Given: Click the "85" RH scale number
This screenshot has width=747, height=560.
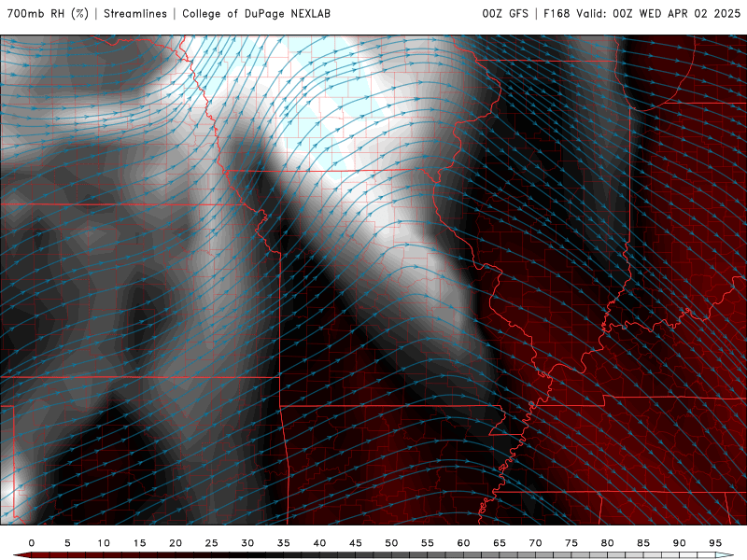Looking at the screenshot, I should [643, 543].
